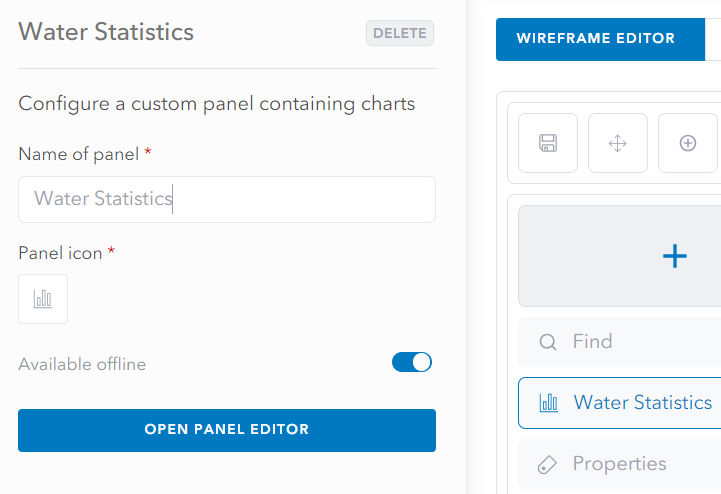Click the large blue plus placeholder
This screenshot has height=494, width=721.
[675, 256]
